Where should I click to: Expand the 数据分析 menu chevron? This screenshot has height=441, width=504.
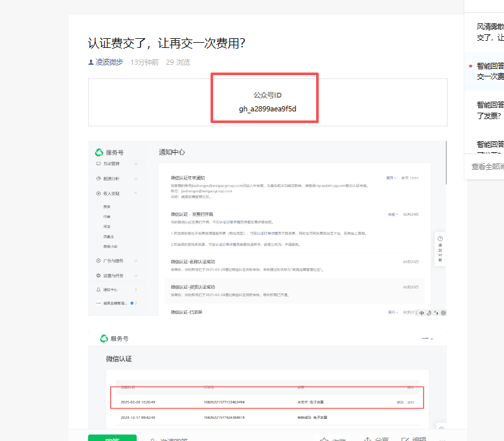135,179
